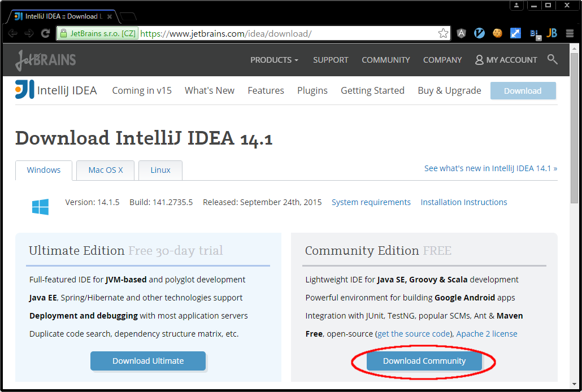The height and width of the screenshot is (392, 582).
Task: Click the JB browser extension icon
Action: (552, 33)
